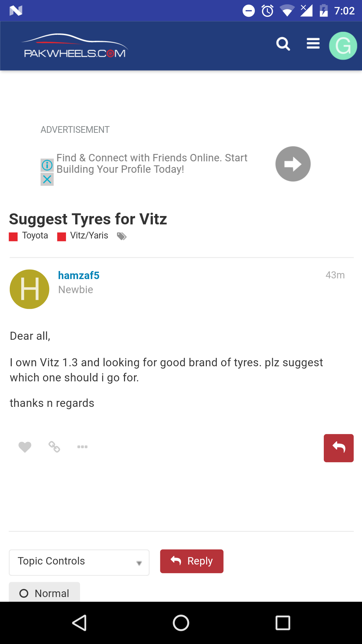Click the red reply arrow icon on post
This screenshot has width=362, height=644.
(339, 448)
